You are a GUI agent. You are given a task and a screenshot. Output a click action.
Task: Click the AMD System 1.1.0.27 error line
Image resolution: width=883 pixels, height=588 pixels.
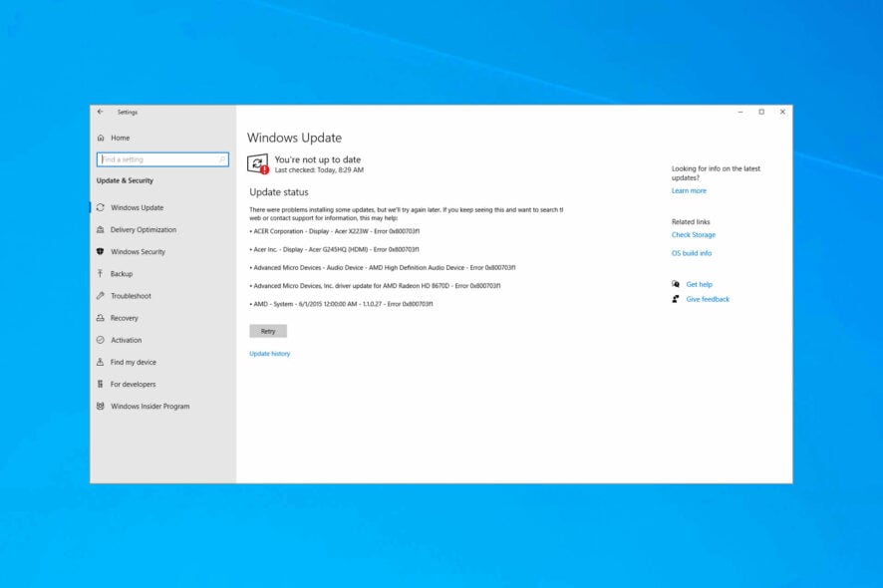[341, 304]
